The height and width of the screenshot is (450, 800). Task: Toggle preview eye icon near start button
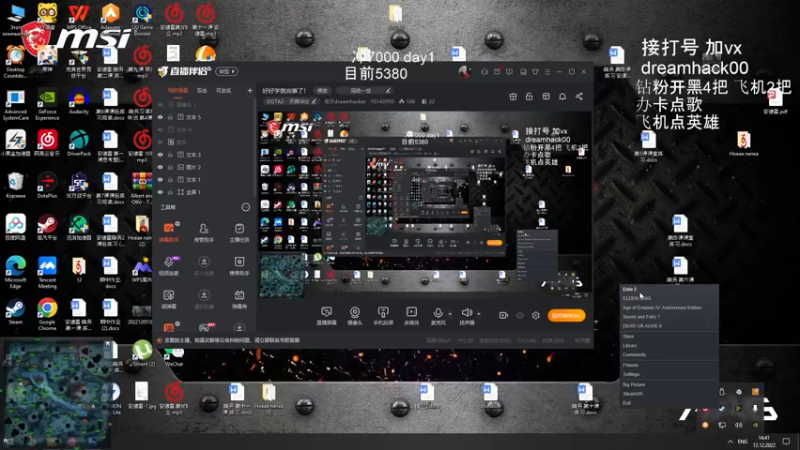click(520, 315)
